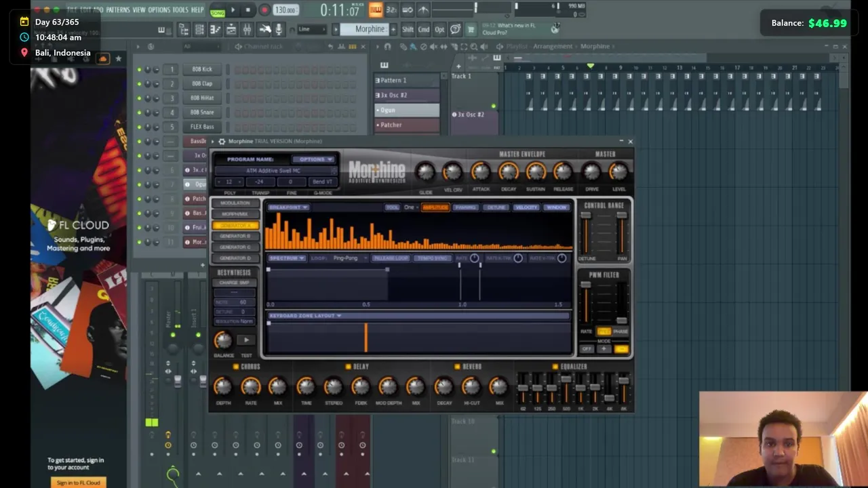Image resolution: width=868 pixels, height=488 pixels.
Task: Open the SPECTRUM dropdown in Morphine
Action: pos(288,258)
